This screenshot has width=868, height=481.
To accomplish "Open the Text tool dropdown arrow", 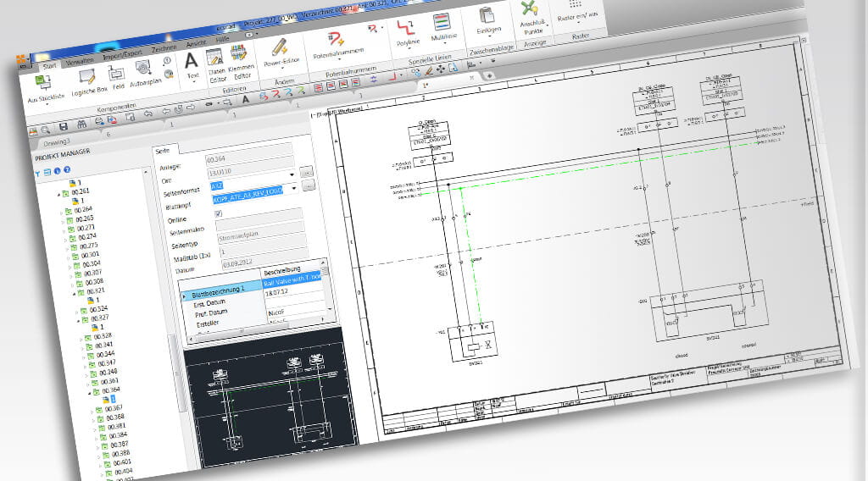I will click(x=194, y=82).
